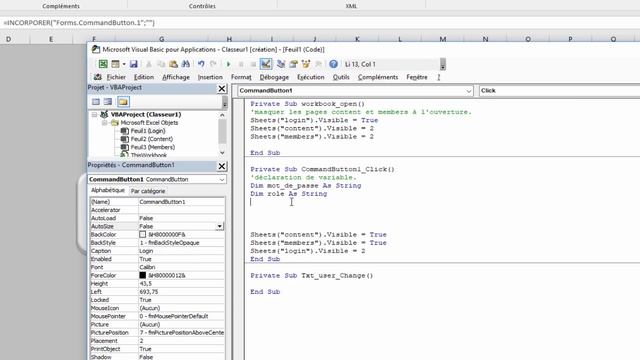
Task: Click the Redo arrow icon
Action: point(213,64)
